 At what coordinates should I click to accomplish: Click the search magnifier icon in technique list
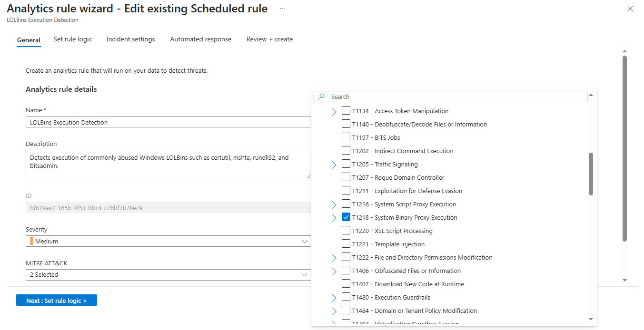321,97
